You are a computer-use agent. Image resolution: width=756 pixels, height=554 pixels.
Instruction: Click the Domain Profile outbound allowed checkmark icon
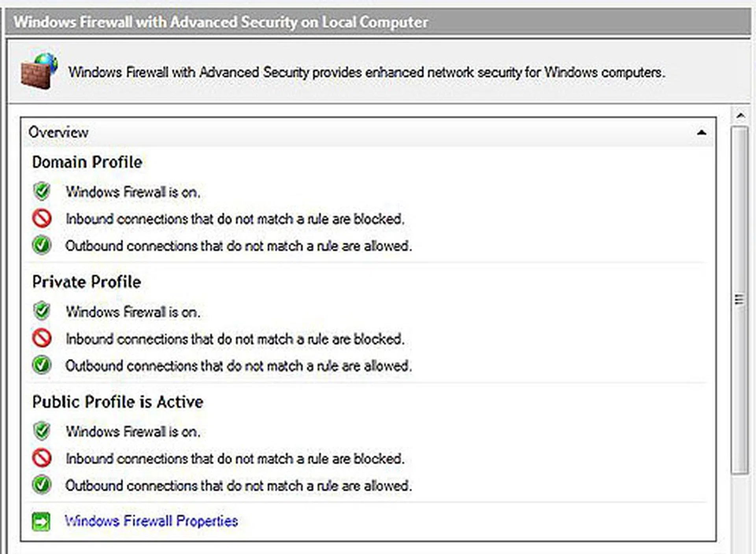point(41,245)
